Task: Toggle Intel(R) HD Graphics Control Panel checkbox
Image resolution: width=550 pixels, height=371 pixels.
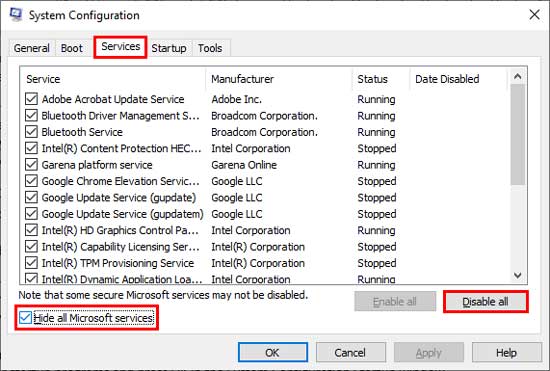Action: [x=32, y=230]
